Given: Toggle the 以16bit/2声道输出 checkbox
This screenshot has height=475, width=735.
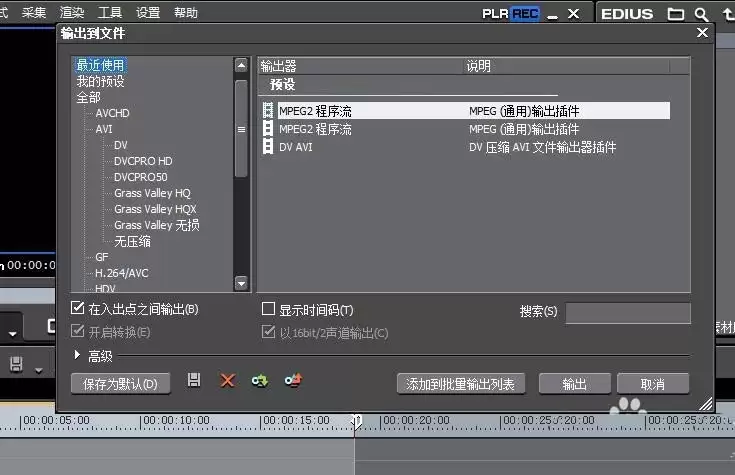Looking at the screenshot, I should 268,332.
